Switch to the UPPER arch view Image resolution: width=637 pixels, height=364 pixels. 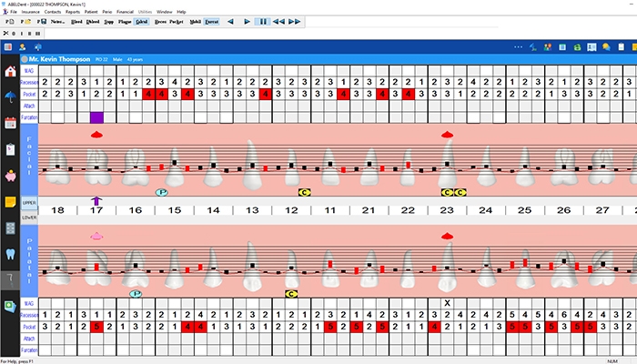click(29, 203)
